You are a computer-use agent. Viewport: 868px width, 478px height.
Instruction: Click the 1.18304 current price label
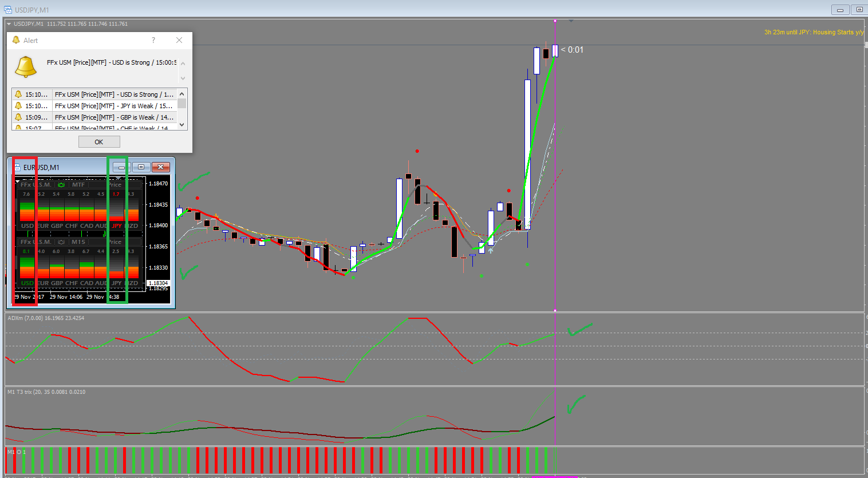click(x=158, y=283)
